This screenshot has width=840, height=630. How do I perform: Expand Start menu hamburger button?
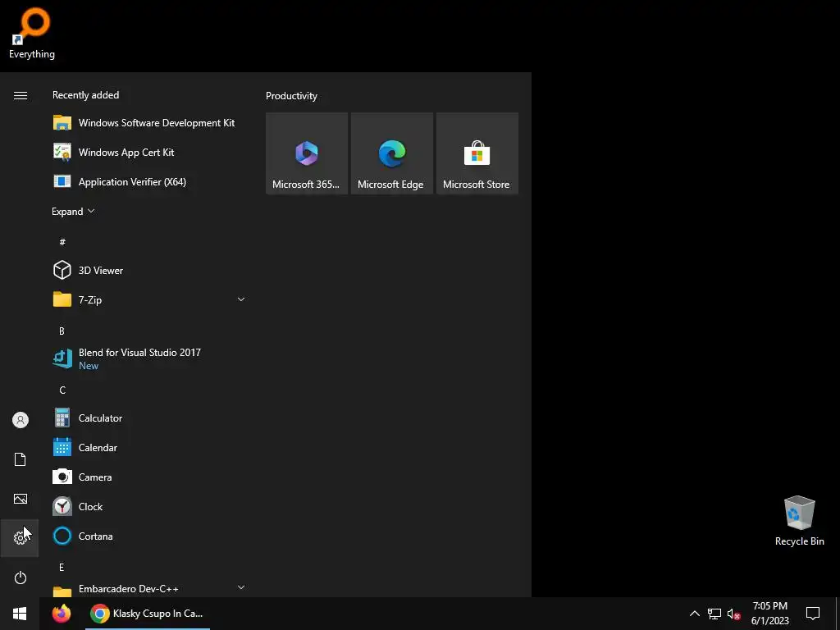coord(20,95)
